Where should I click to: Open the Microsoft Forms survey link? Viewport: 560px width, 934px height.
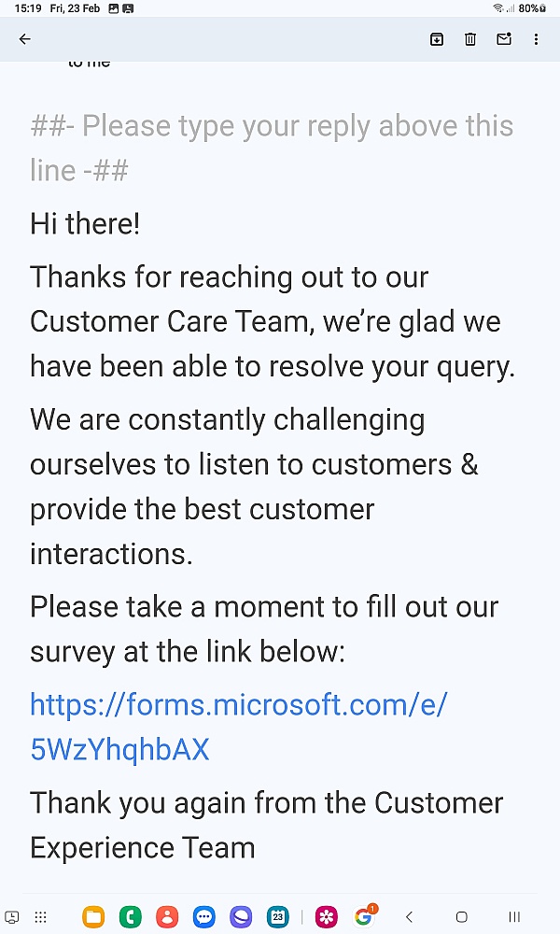238,727
